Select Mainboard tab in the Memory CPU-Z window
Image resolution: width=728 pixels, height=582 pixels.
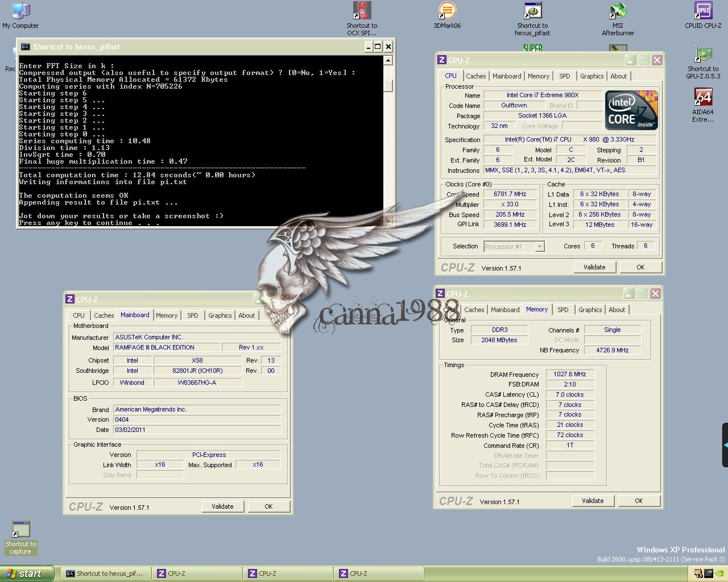[505, 310]
